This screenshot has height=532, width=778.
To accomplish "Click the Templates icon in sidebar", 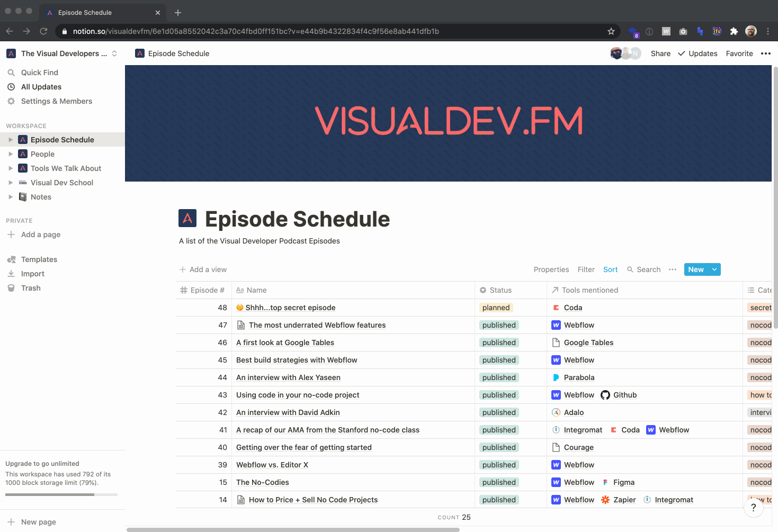I will coord(11,259).
